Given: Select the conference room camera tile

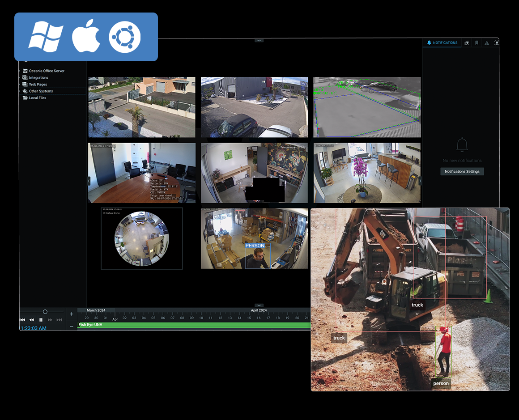Looking at the screenshot, I should click(x=142, y=173).
